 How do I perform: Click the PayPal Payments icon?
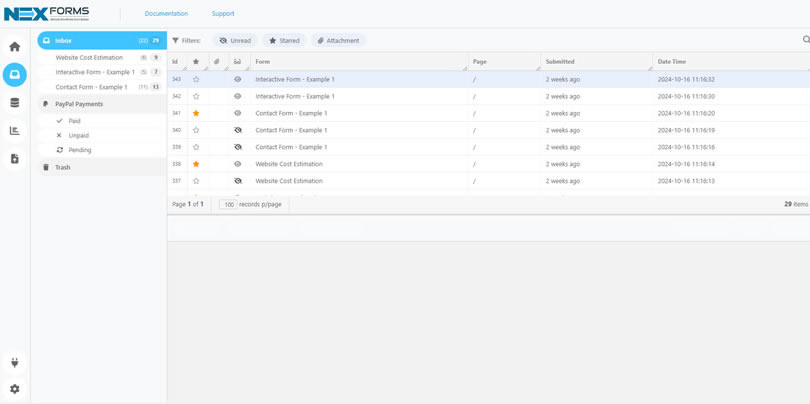pos(46,104)
